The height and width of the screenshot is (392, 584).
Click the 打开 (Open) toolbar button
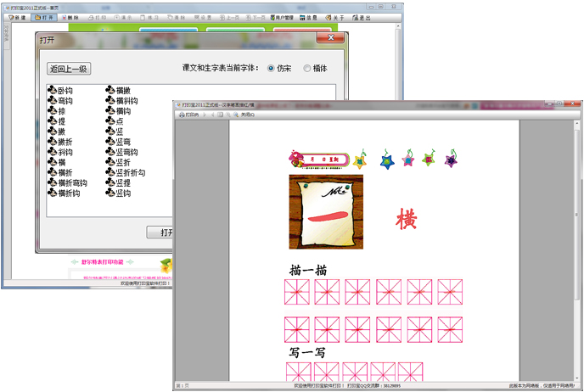46,17
